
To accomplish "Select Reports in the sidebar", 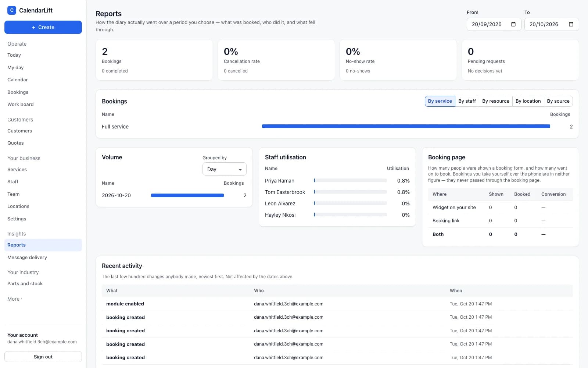I will [43, 245].
